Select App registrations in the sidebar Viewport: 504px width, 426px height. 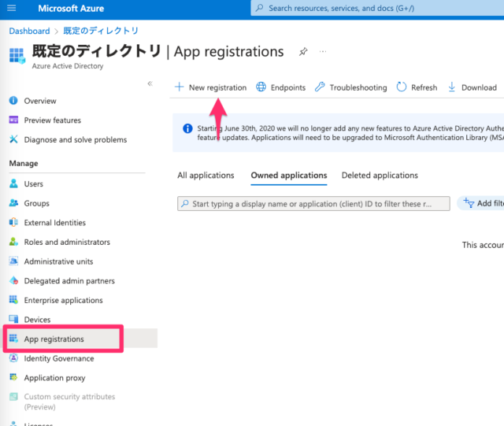click(54, 339)
